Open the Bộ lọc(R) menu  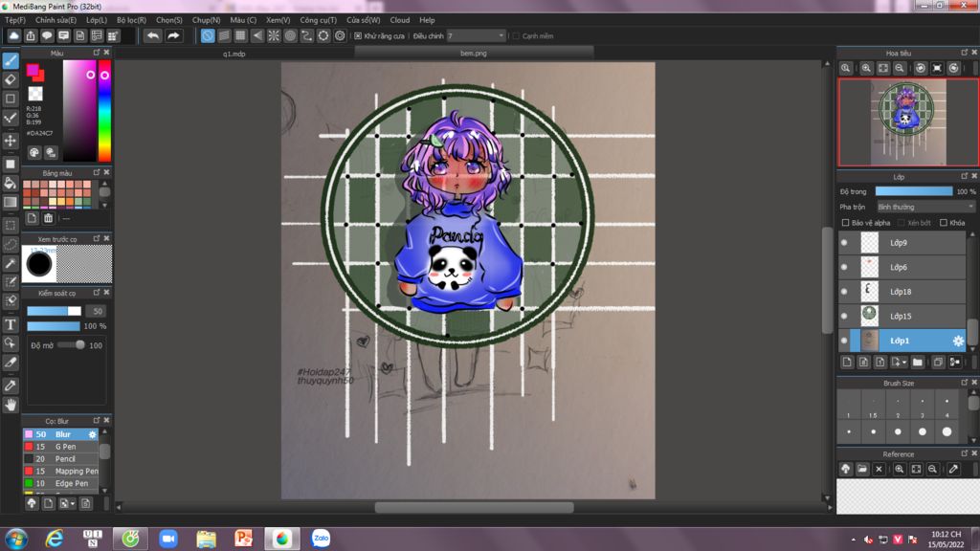[x=131, y=20]
